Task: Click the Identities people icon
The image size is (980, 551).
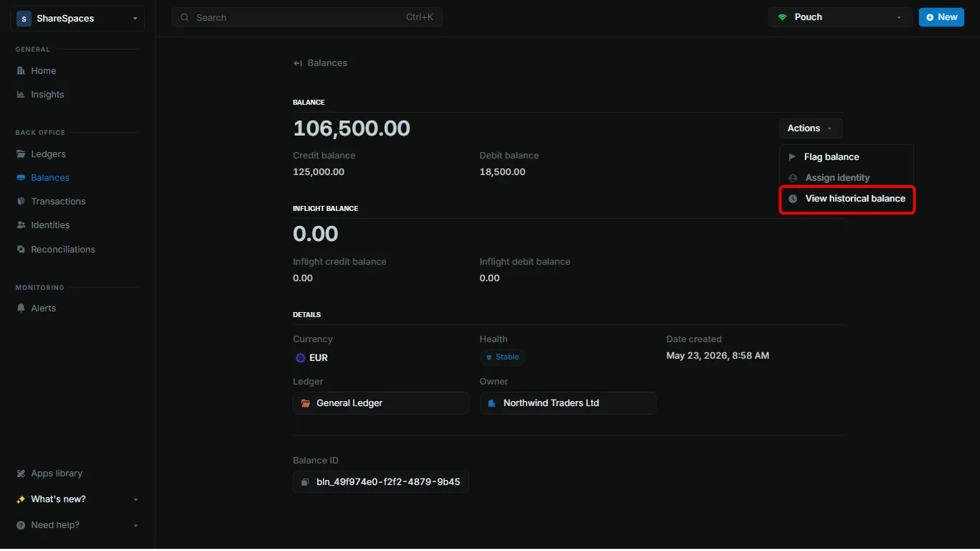Action: tap(21, 225)
